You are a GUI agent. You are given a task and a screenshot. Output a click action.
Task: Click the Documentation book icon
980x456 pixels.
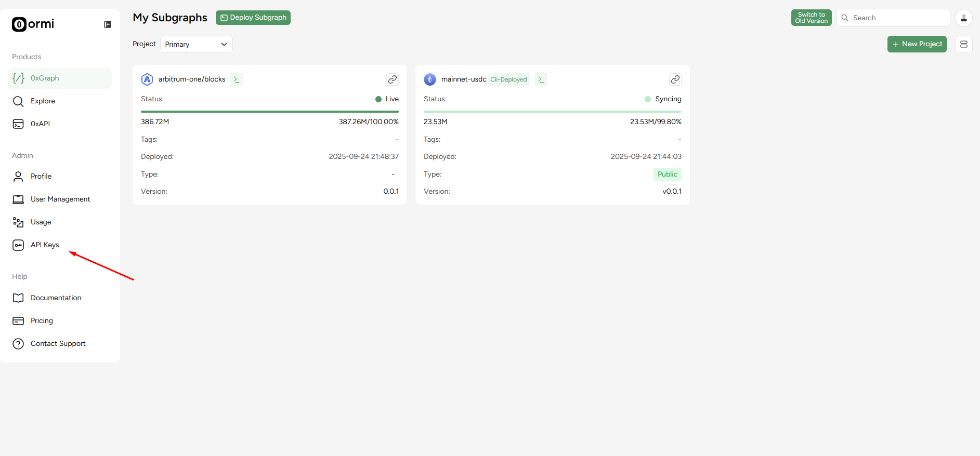[x=18, y=298]
